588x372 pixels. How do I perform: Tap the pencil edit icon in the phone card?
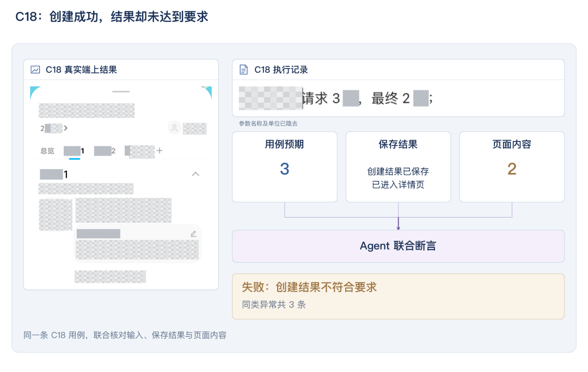coord(193,234)
